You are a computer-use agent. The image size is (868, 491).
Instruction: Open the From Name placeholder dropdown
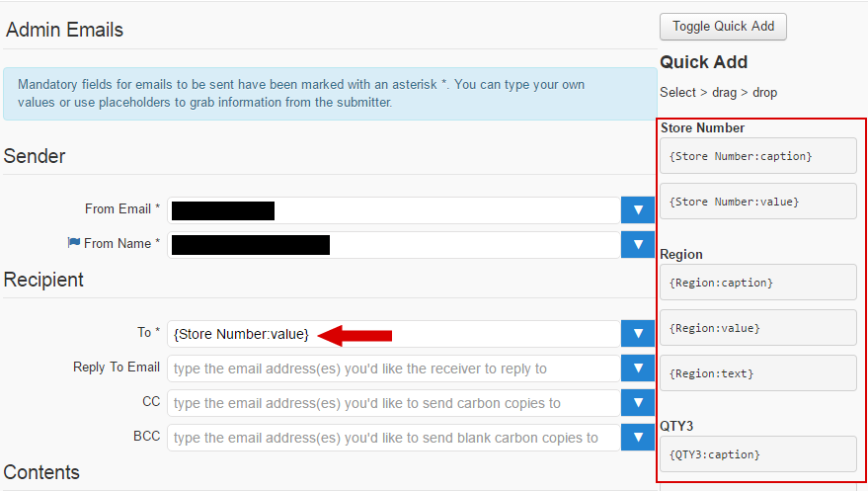638,245
